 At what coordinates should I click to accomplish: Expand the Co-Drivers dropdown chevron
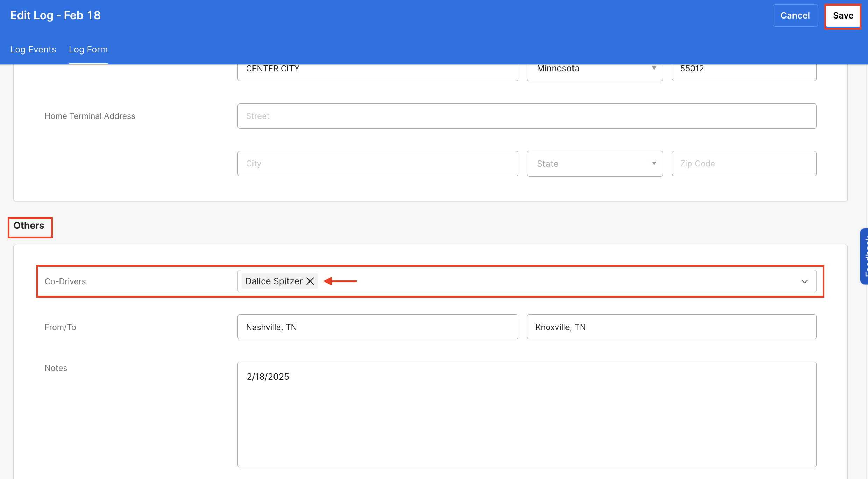point(804,281)
